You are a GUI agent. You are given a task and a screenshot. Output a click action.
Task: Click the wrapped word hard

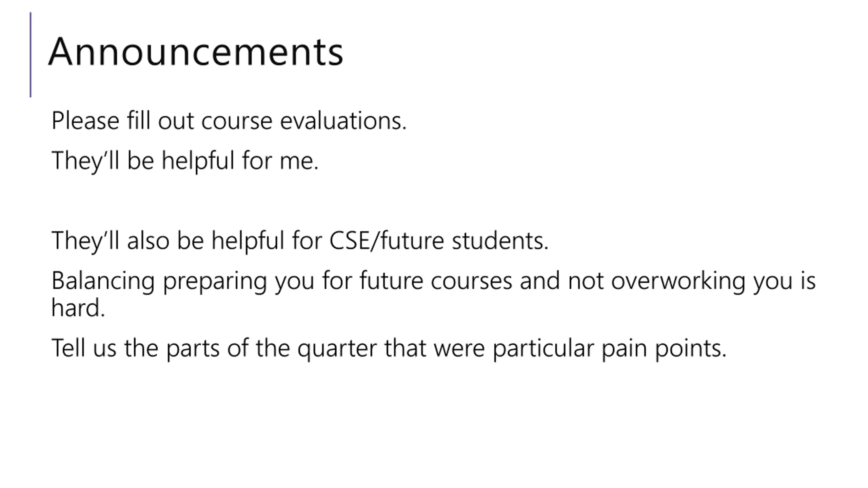(78, 308)
